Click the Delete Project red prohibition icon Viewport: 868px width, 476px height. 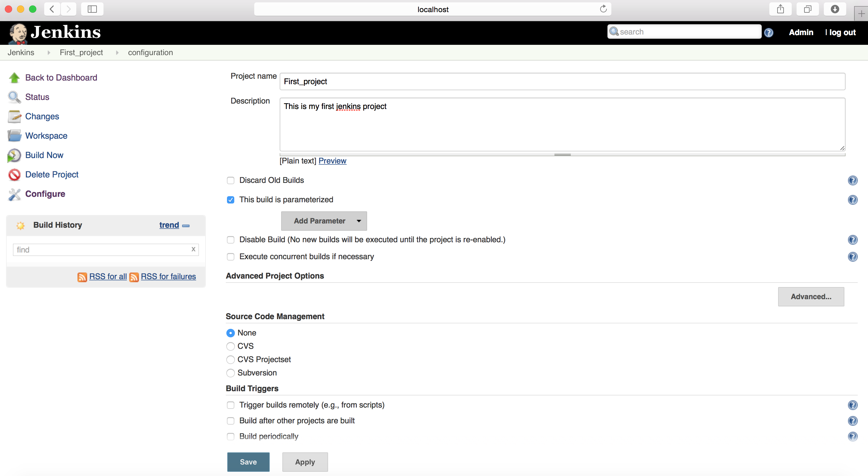pyautogui.click(x=14, y=175)
